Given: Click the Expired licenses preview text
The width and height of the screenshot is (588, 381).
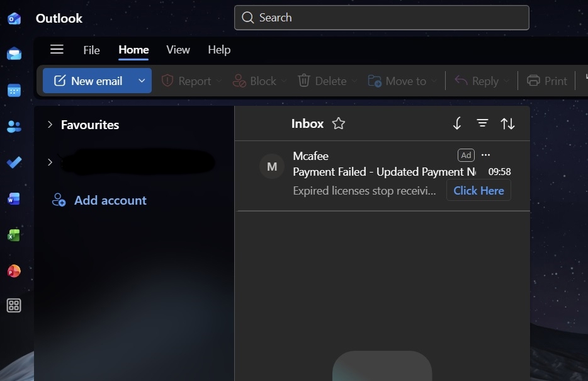Looking at the screenshot, I should point(365,191).
